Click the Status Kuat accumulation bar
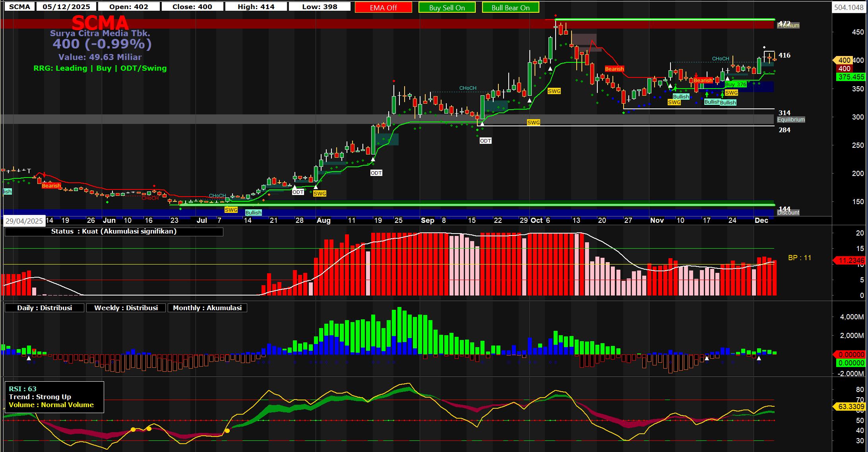This screenshot has width=868, height=452. pyautogui.click(x=114, y=232)
